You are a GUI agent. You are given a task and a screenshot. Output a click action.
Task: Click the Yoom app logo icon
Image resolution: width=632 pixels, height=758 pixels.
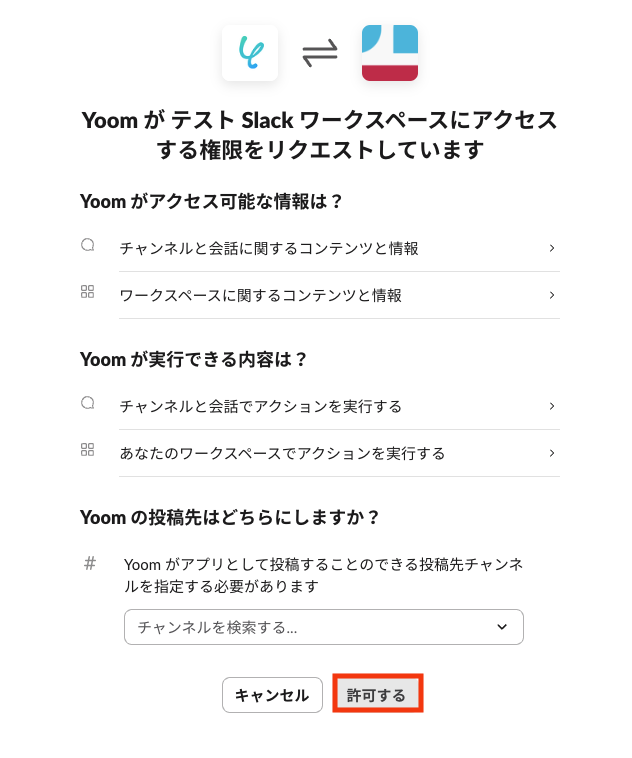250,53
